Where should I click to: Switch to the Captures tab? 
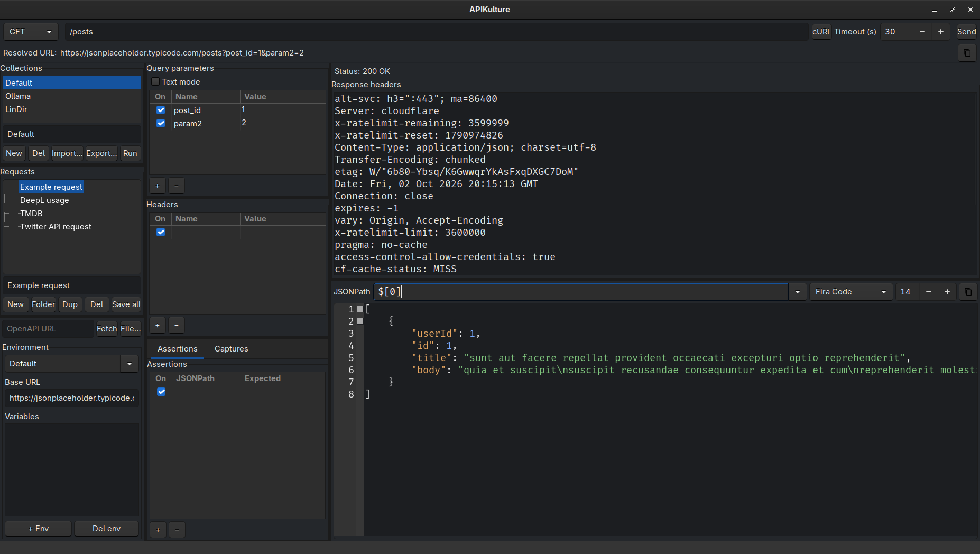231,349
